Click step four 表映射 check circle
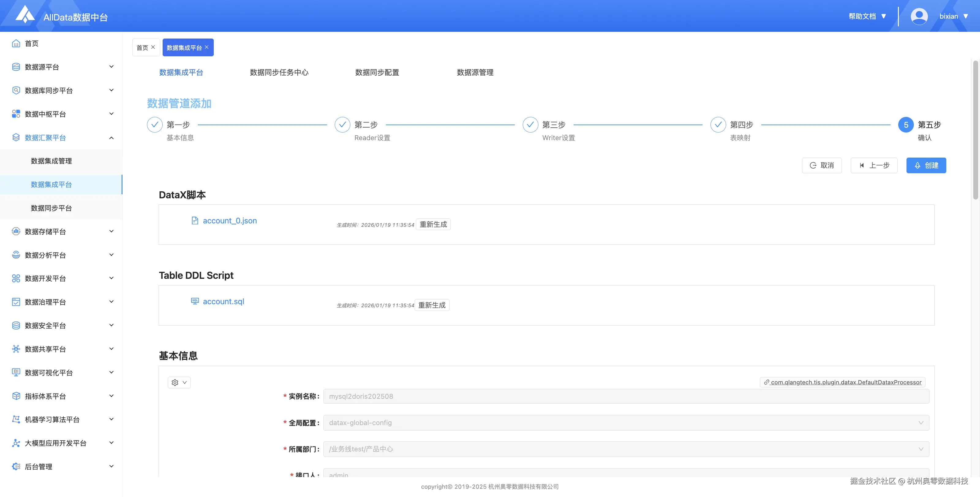This screenshot has width=980, height=497. tap(718, 125)
